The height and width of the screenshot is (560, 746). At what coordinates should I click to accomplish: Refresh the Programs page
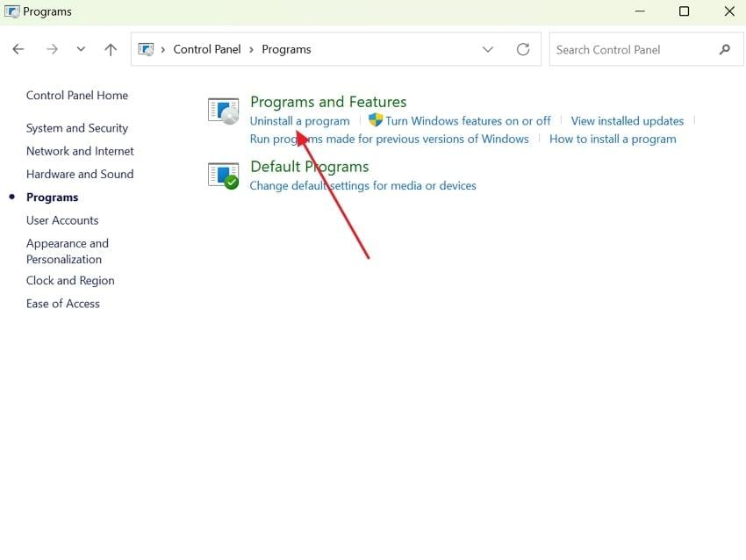point(523,49)
